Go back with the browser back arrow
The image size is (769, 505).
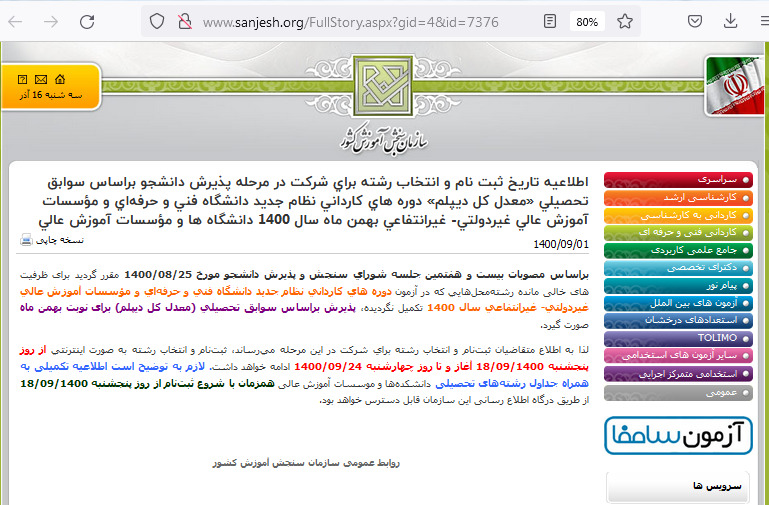16,21
